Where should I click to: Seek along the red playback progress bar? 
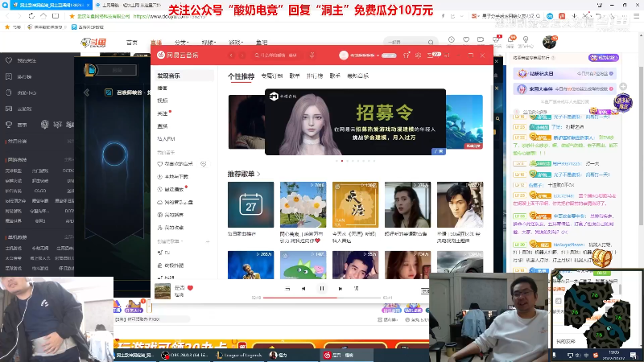coord(323,298)
